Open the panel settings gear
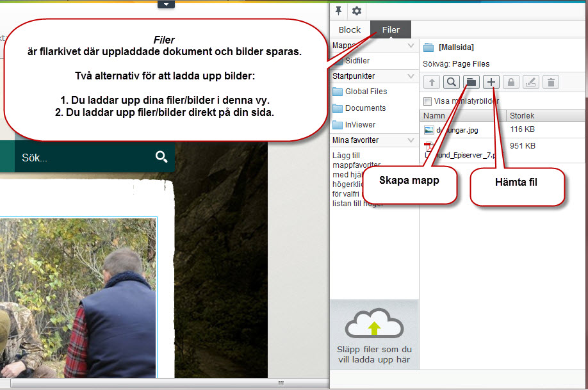The width and height of the screenshot is (588, 390). point(357,11)
